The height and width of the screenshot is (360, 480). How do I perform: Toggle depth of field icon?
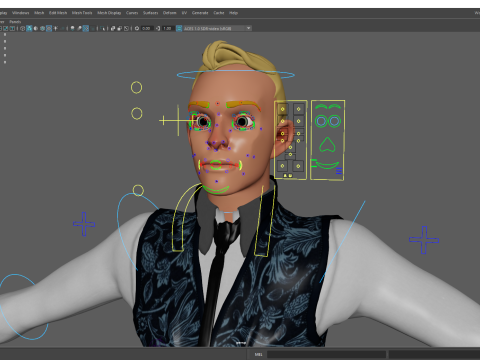(92, 28)
